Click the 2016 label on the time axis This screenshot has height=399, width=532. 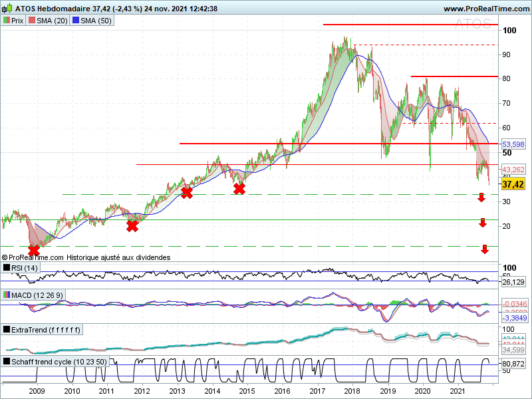(x=282, y=391)
